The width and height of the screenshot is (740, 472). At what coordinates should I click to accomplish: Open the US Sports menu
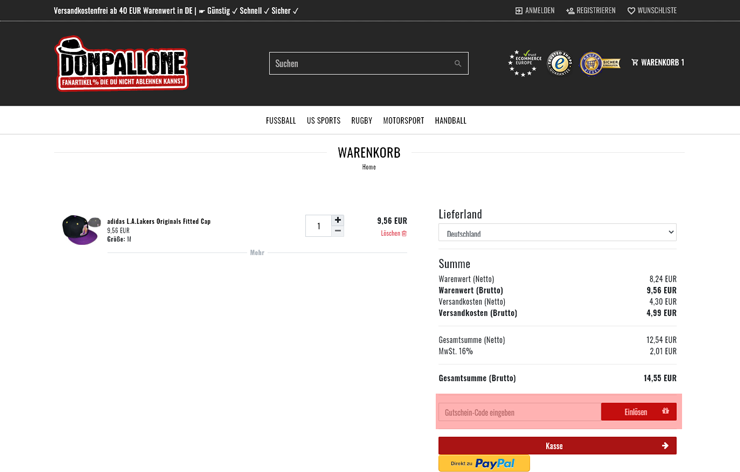pyautogui.click(x=323, y=120)
